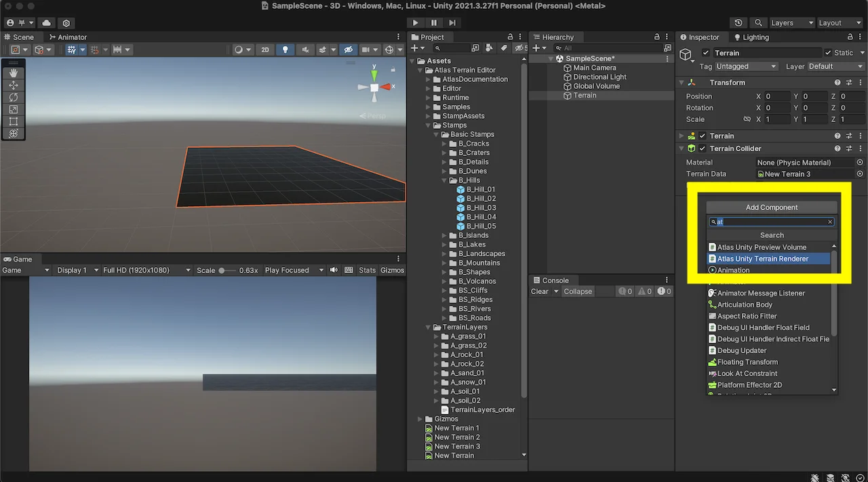Toggle the Static checkbox

pyautogui.click(x=828, y=53)
